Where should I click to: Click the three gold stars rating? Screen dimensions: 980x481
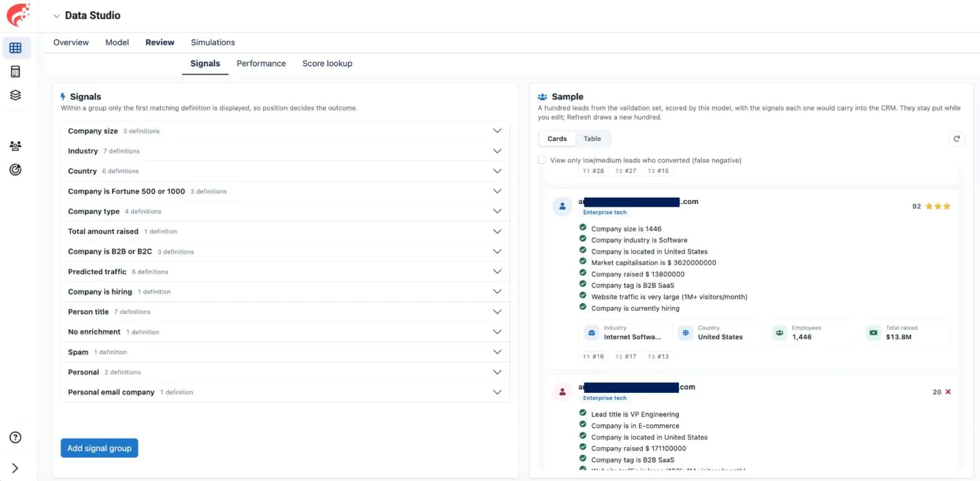(x=938, y=207)
